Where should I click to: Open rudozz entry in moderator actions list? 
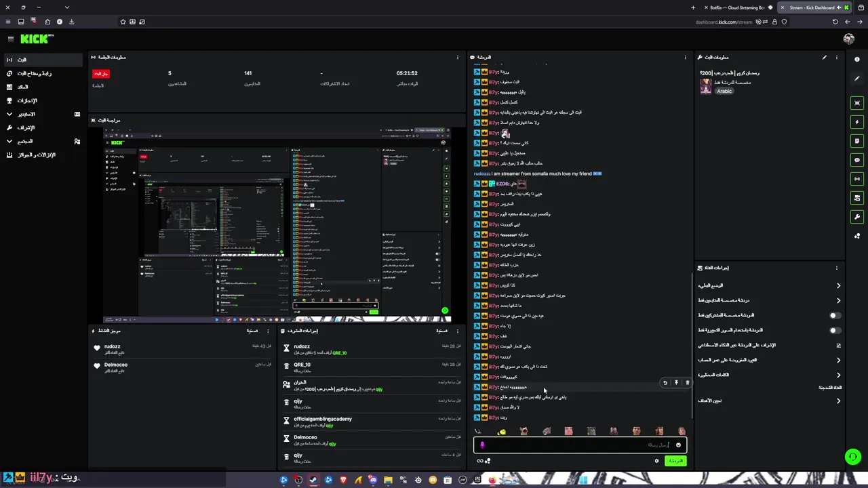pyautogui.click(x=372, y=349)
